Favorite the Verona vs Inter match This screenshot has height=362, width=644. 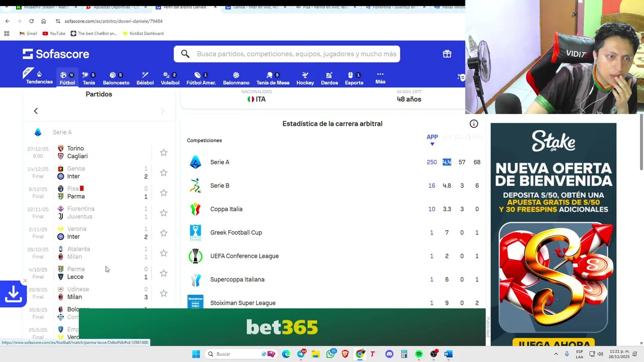[164, 233]
